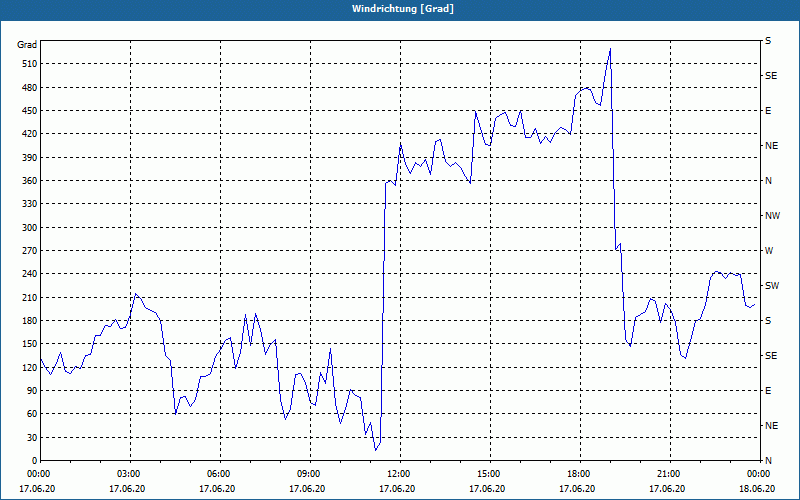Click the E compass label at 450 level
This screenshot has width=800, height=500.
coord(768,111)
